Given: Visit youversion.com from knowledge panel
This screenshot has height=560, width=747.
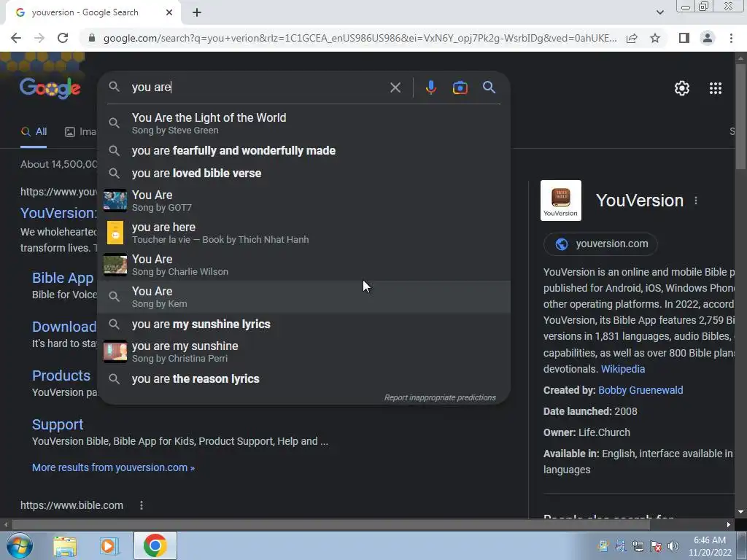Looking at the screenshot, I should [601, 244].
